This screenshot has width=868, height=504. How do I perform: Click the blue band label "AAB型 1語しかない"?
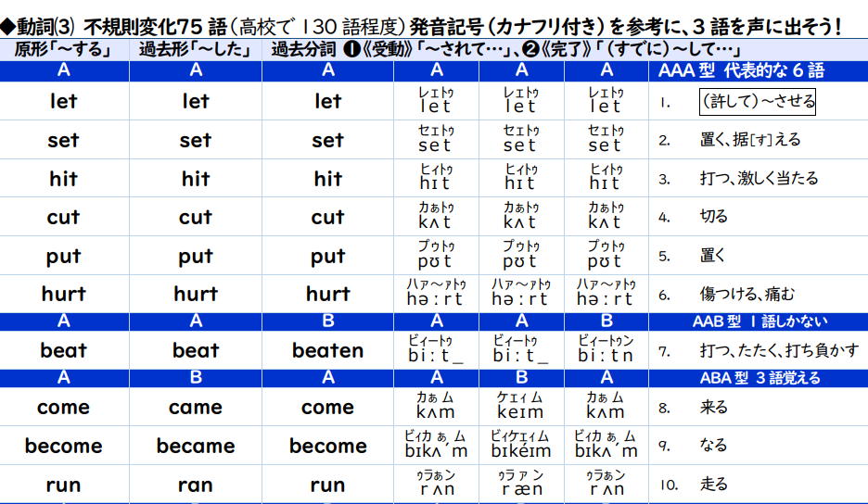click(759, 321)
